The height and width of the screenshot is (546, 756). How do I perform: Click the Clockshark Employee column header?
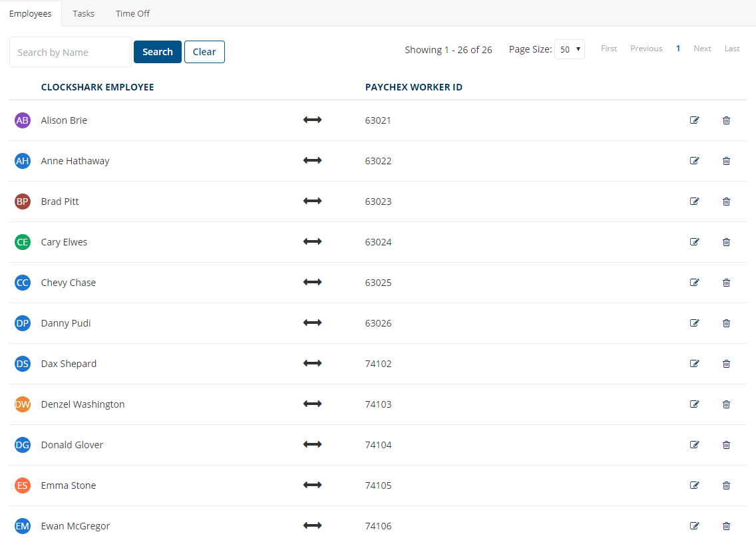coord(97,87)
